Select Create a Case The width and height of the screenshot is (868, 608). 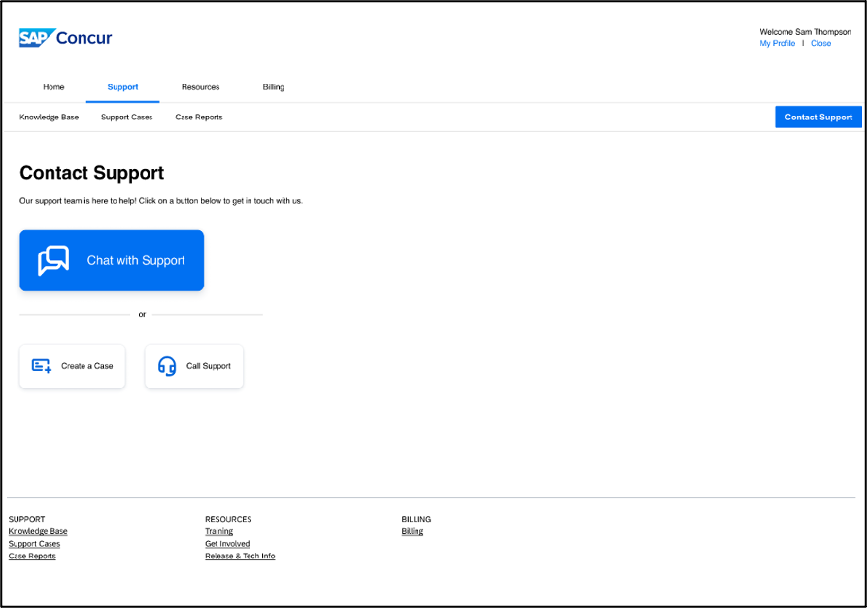pos(72,366)
